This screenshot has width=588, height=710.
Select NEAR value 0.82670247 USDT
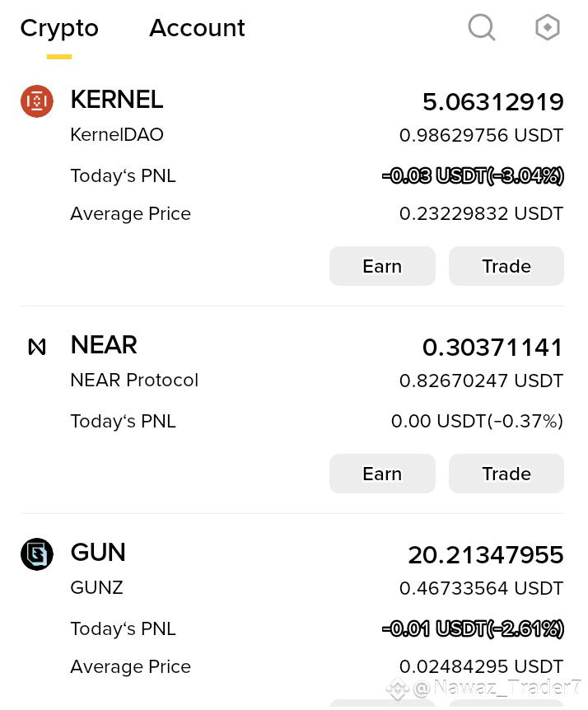coord(481,381)
